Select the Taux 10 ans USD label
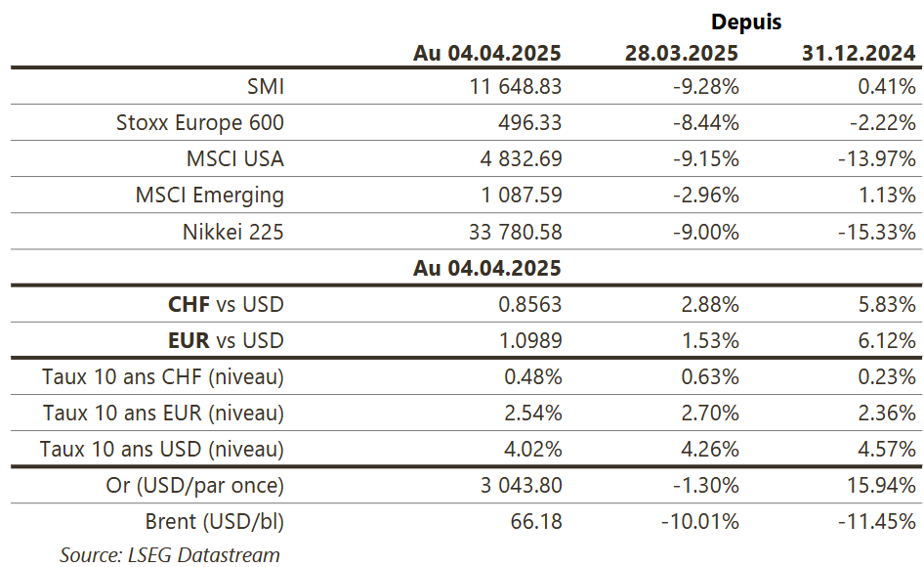Viewport: 924px width, 567px height. tap(162, 449)
